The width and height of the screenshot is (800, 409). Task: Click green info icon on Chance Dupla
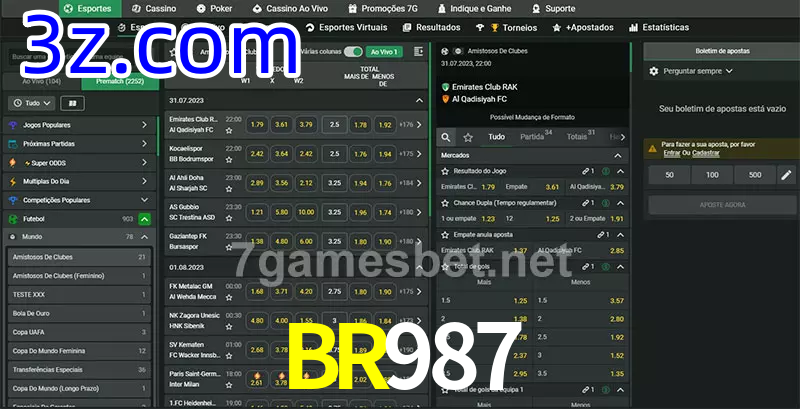coord(606,203)
